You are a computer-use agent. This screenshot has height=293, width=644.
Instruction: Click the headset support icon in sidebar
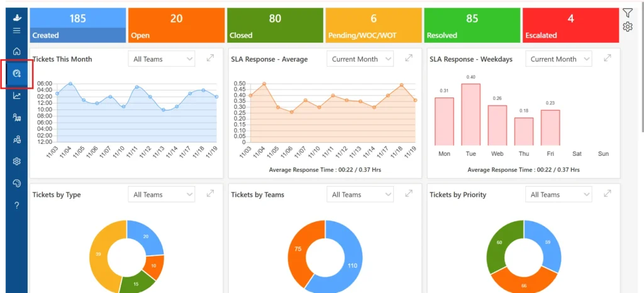[x=17, y=183]
